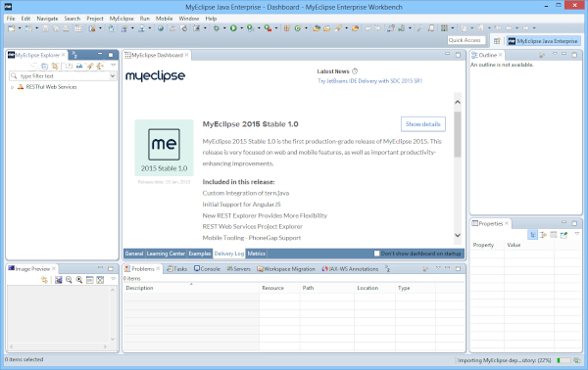Close the MyEclipse Dashboard tab
This screenshot has width=588, height=370.
[x=187, y=55]
